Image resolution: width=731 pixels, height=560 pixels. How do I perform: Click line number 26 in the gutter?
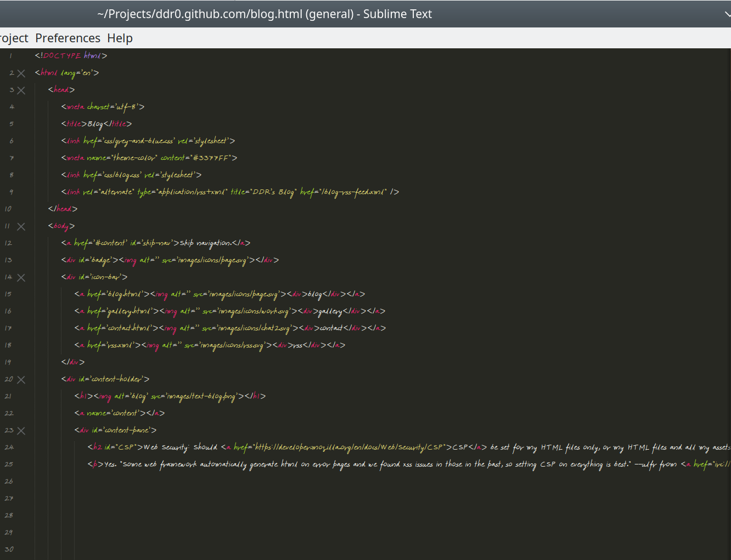coord(9,481)
